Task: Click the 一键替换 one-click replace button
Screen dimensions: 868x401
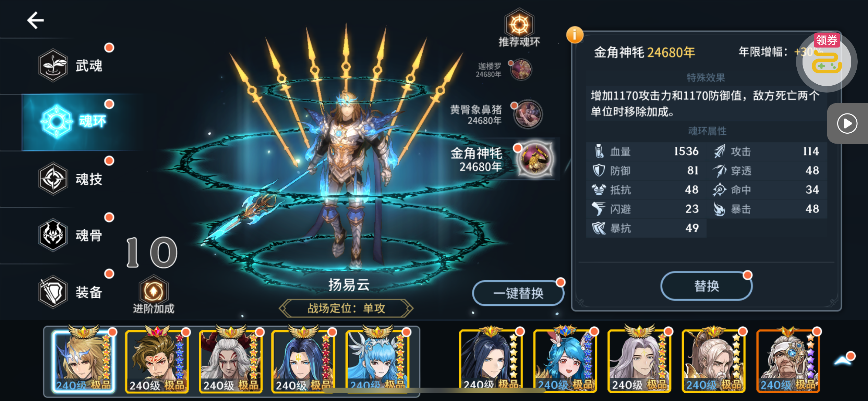Action: [x=518, y=293]
